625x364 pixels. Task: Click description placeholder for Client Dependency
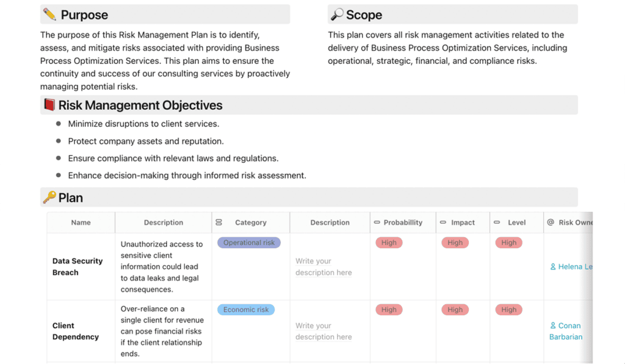tap(323, 331)
